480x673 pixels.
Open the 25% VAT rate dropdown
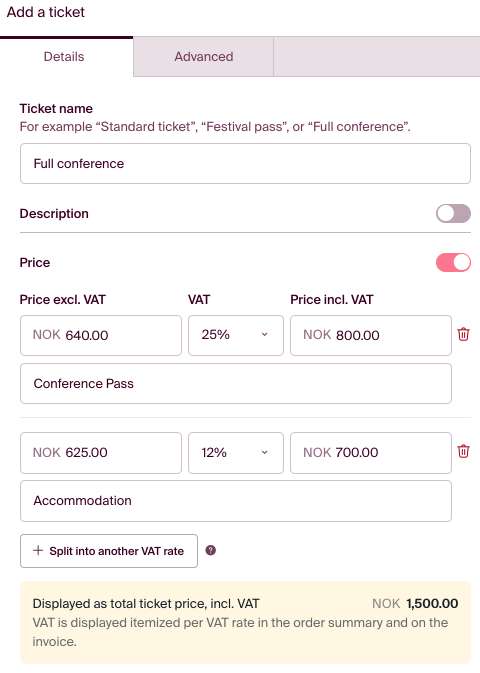click(x=236, y=335)
